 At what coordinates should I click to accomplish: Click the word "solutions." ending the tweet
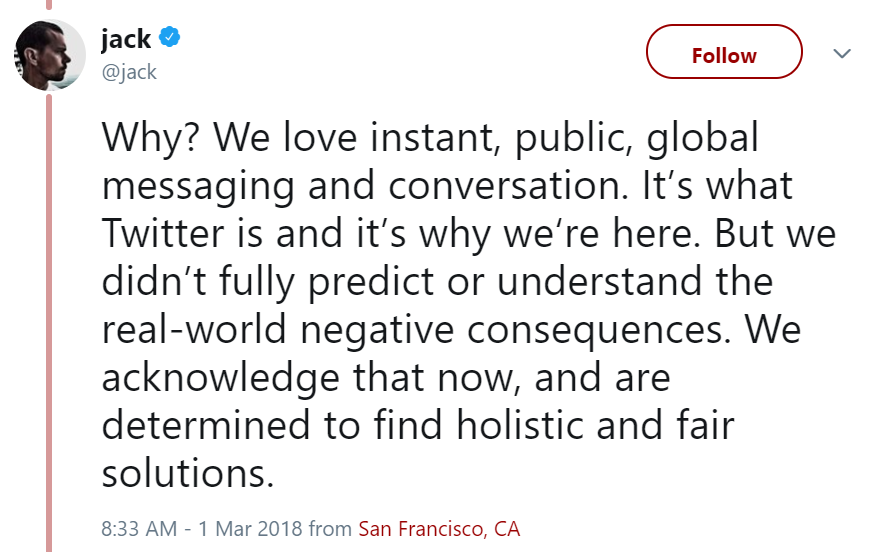(188, 473)
